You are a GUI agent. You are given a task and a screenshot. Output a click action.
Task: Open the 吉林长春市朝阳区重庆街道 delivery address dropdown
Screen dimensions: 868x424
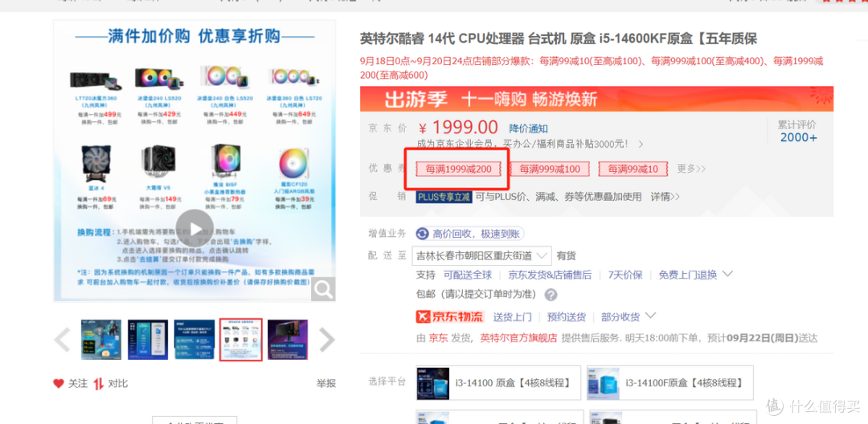point(481,255)
